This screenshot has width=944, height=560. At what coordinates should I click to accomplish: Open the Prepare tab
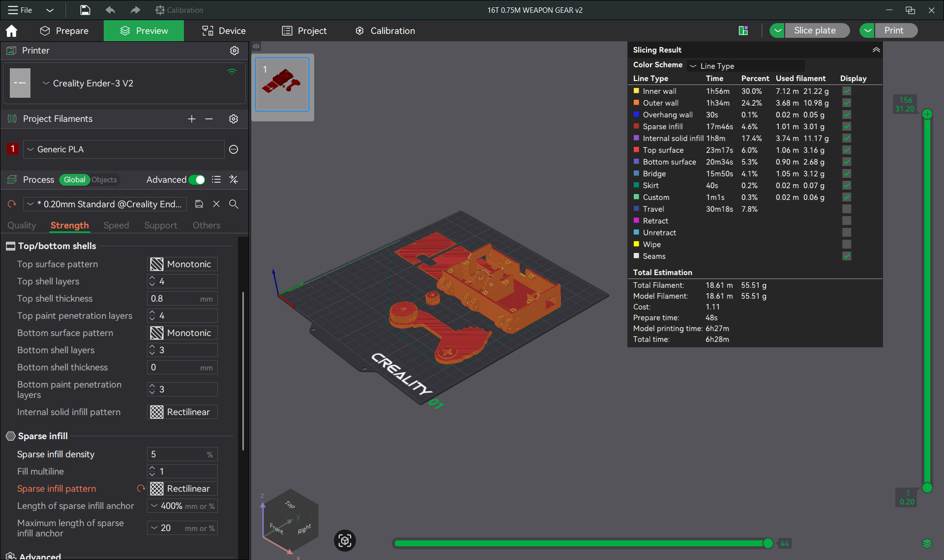pyautogui.click(x=64, y=31)
